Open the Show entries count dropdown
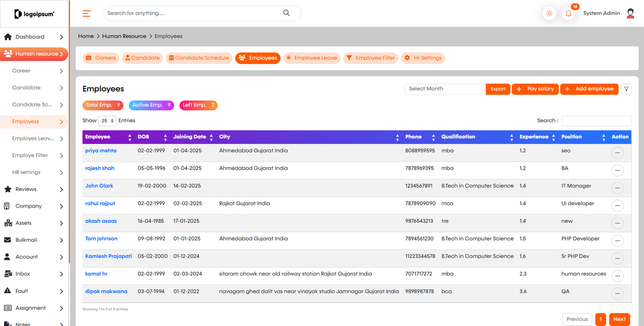This screenshot has height=326, width=644. pos(107,120)
